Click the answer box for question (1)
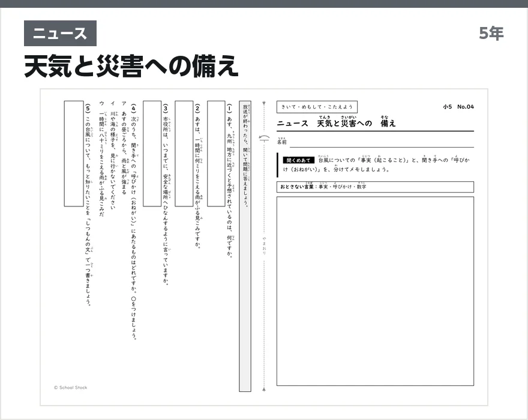Viewport: 528px width, 420px height. 216,154
